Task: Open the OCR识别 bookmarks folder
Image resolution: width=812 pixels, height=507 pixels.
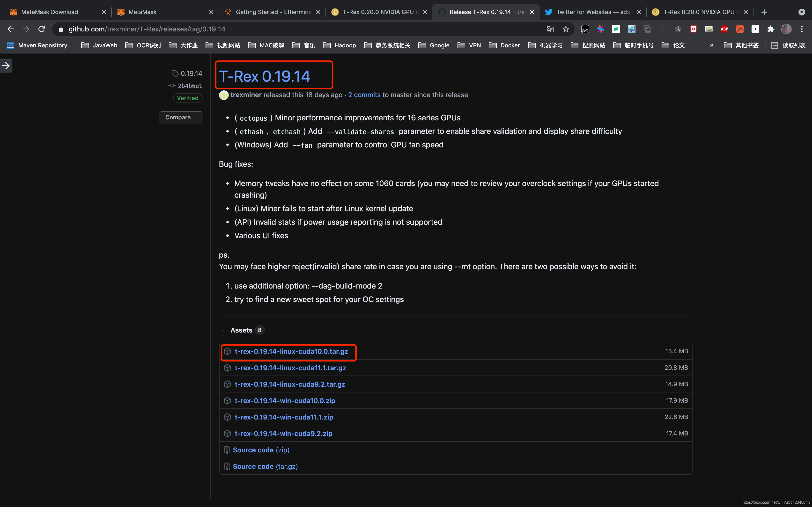Action: tap(143, 45)
